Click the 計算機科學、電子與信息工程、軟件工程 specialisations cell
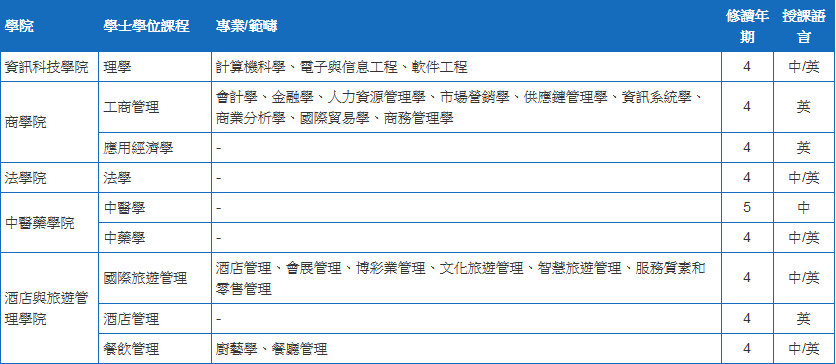Screen dimensions: 836x364 point(466,67)
